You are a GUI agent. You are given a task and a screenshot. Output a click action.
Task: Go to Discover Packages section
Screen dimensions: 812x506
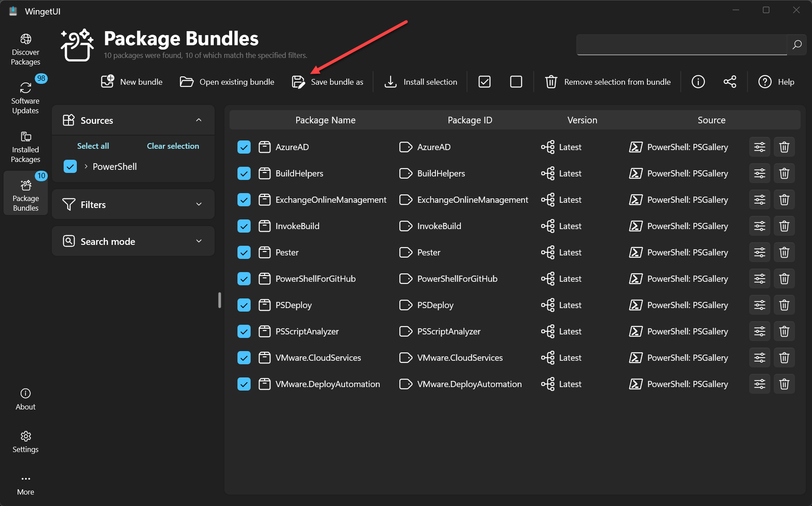click(25, 50)
